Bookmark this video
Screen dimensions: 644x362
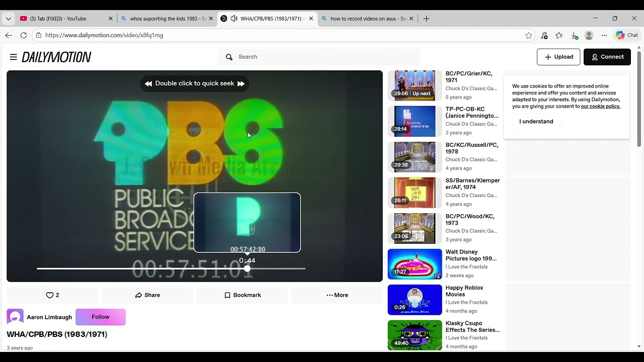[x=242, y=295]
